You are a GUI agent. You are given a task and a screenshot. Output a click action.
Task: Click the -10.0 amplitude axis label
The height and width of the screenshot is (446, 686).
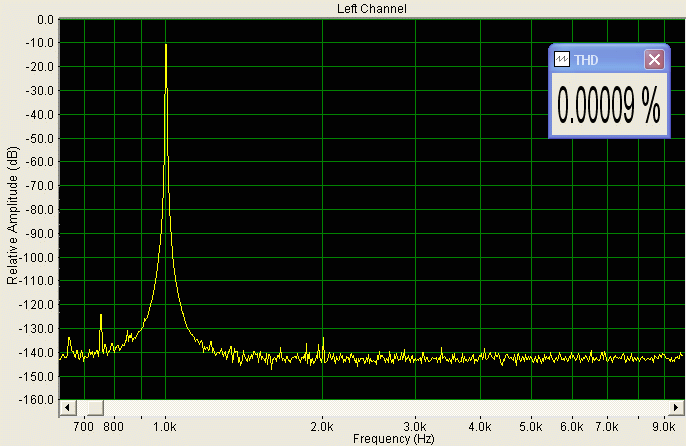[x=39, y=43]
